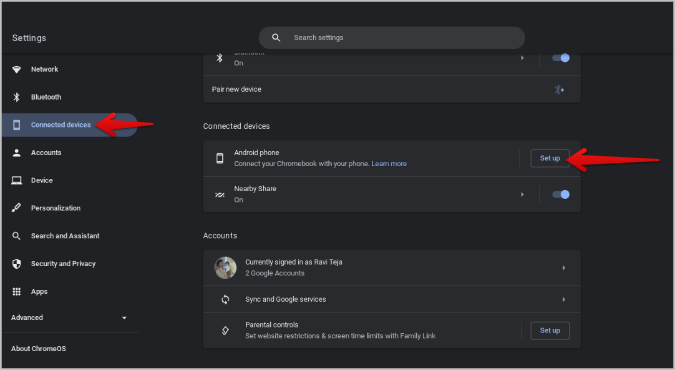Click the 'Android phone' label
Viewport: 675px width, 370px height.
pyautogui.click(x=257, y=152)
